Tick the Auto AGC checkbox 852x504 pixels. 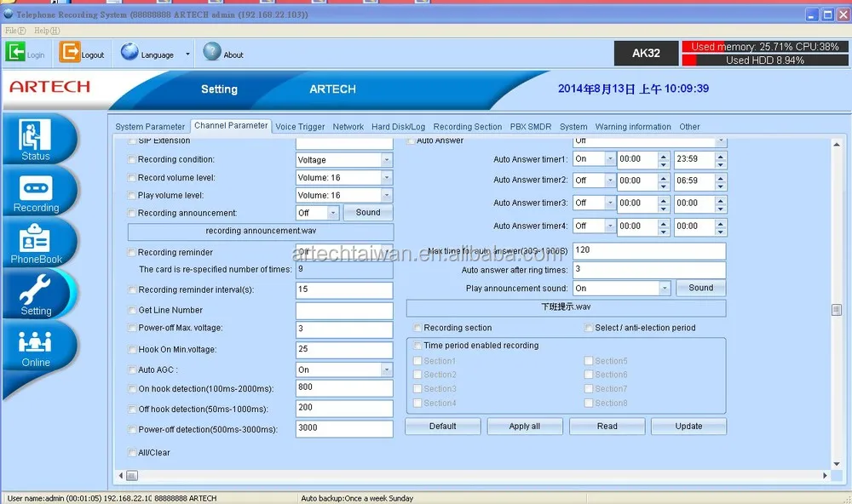[x=131, y=369]
